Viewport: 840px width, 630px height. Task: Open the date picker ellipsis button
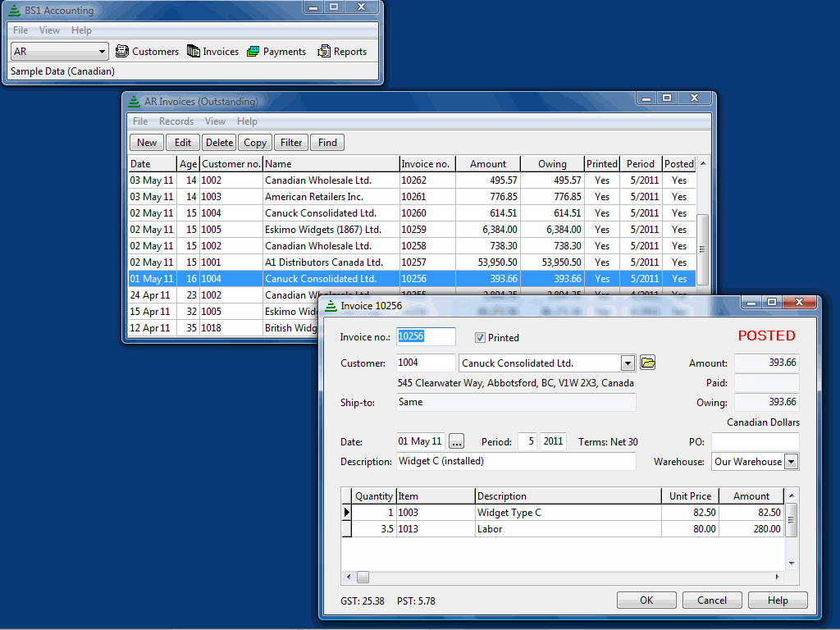457,441
